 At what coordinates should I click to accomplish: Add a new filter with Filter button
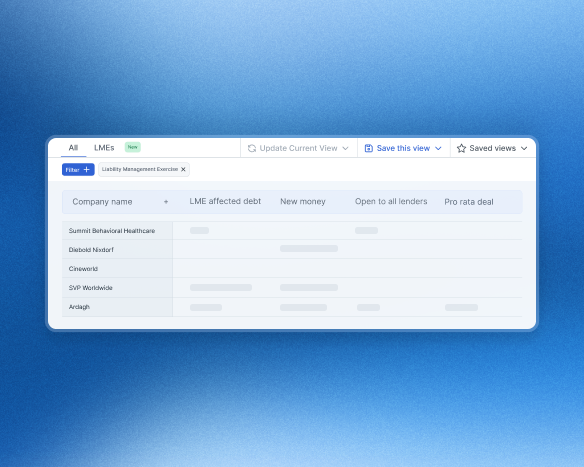coord(78,169)
